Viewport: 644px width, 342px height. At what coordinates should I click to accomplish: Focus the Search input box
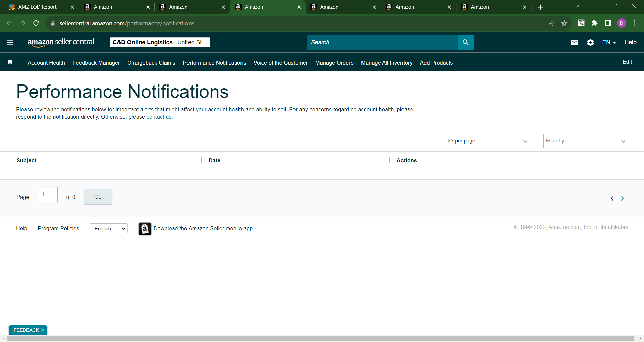[x=382, y=42]
